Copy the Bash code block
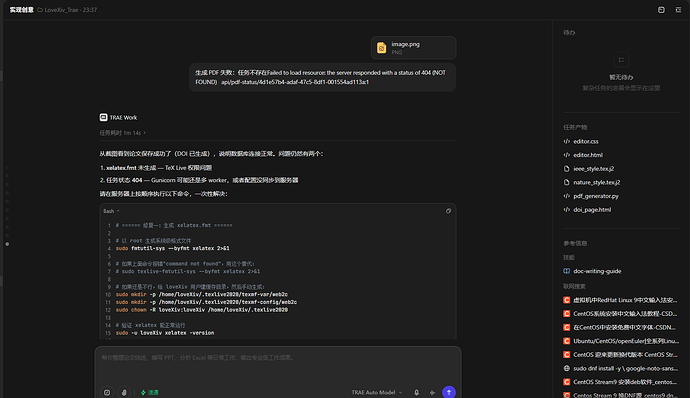The height and width of the screenshot is (398, 690). pos(448,211)
